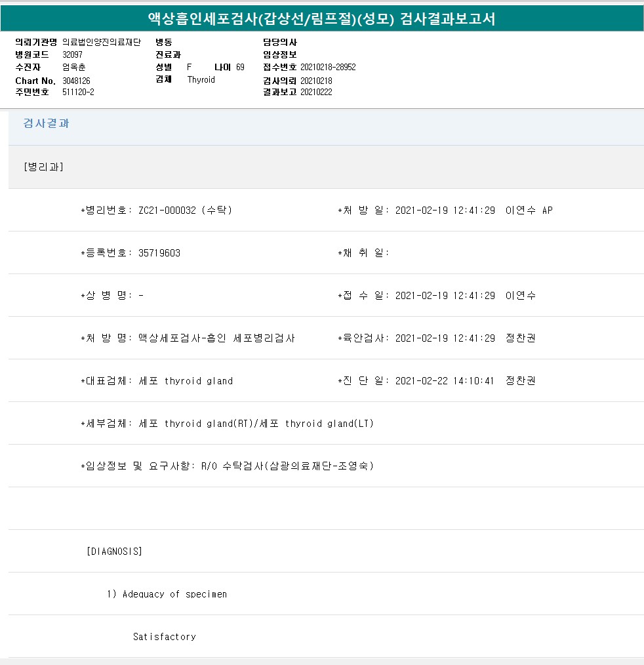Click the 상병명 field row
Image resolution: width=644 pixels, height=665 pixels.
coord(112,296)
